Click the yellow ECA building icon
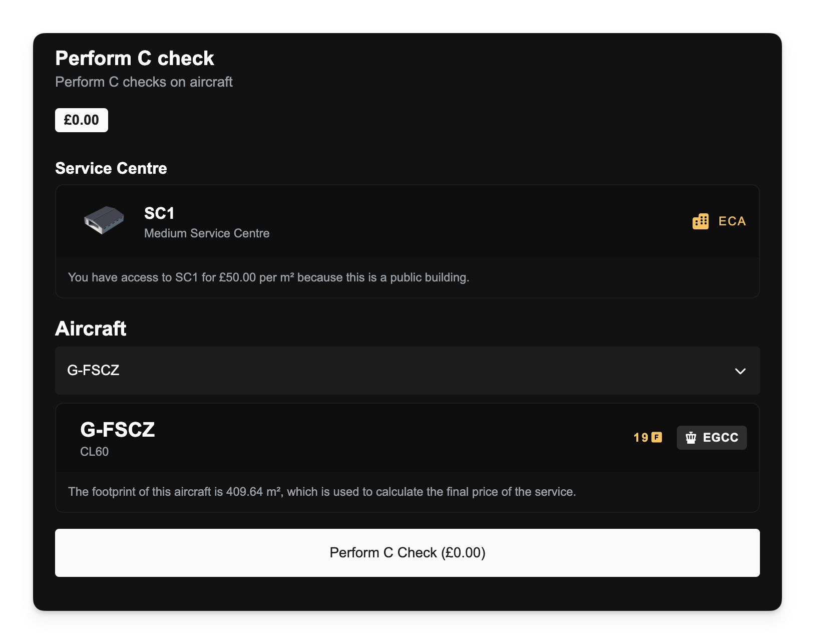Viewport: 815px width, 644px height. point(700,221)
